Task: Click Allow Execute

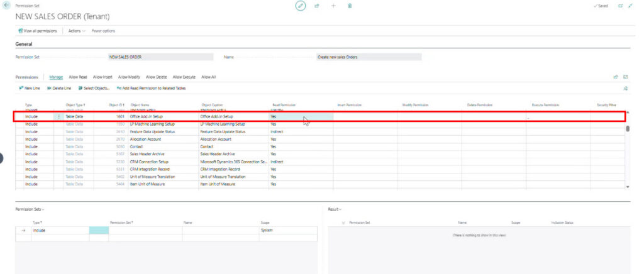Action: point(184,77)
